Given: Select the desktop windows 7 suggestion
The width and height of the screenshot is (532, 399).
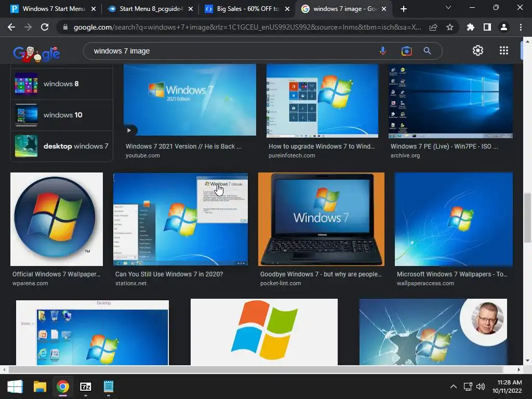Looking at the screenshot, I should click(x=62, y=146).
